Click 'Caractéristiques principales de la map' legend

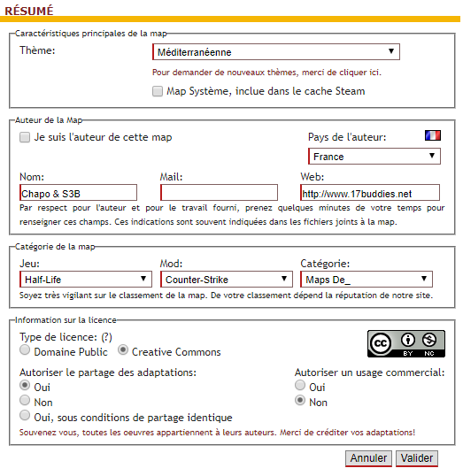(x=91, y=34)
